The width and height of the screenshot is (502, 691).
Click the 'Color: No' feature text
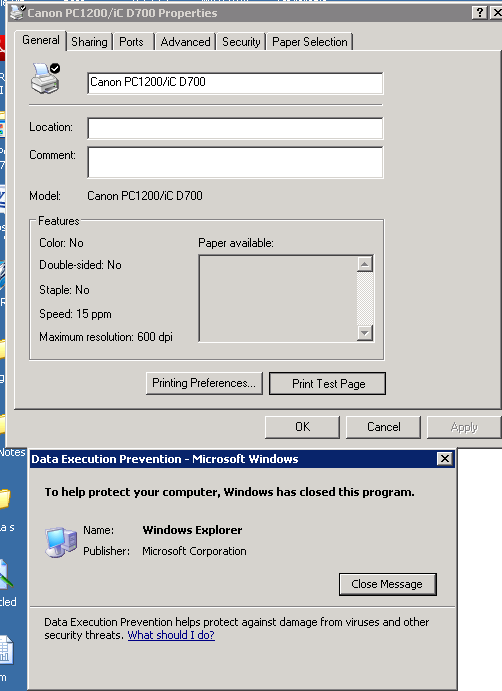[x=61, y=243]
